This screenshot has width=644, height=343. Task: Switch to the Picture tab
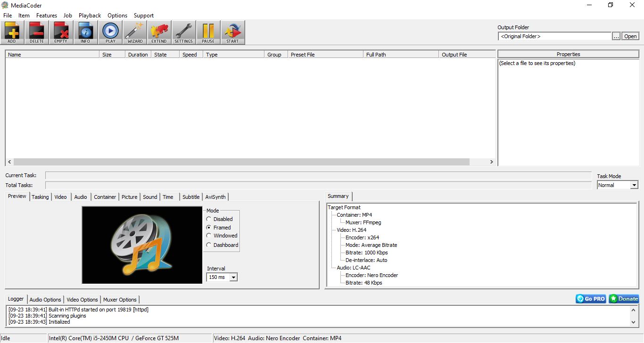pos(129,197)
